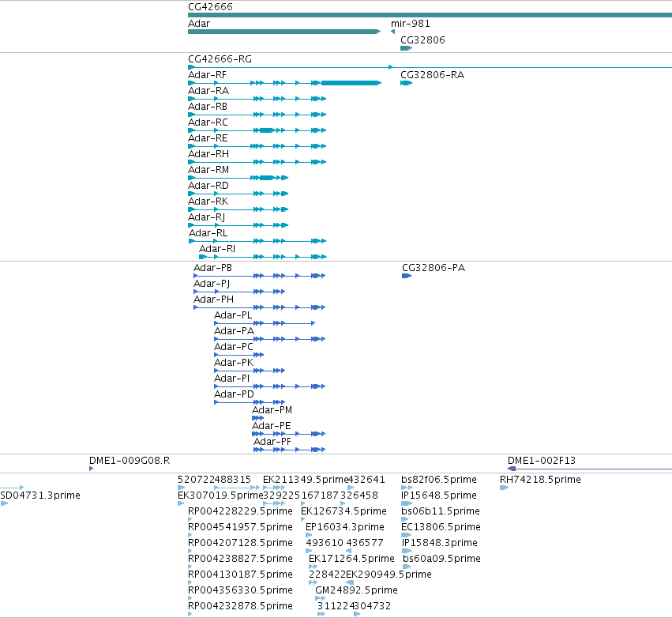672x618 pixels.
Task: Click the Adar-PB protein label
Action: pos(213,268)
